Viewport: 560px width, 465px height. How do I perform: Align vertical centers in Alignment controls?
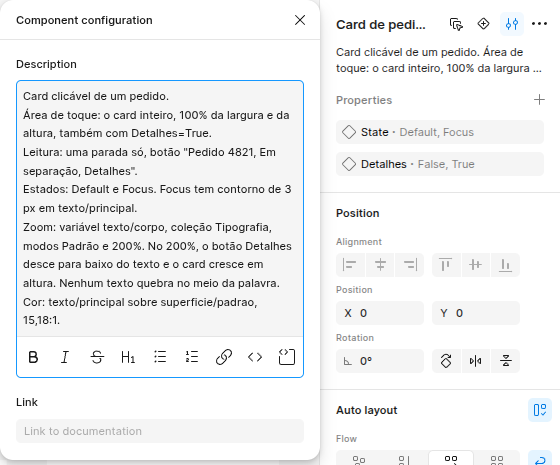(x=476, y=265)
